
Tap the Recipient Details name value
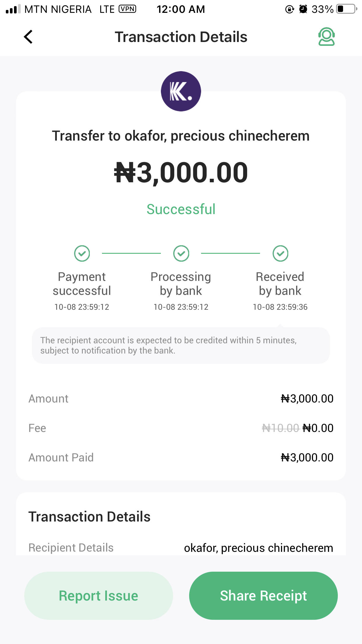point(259,548)
